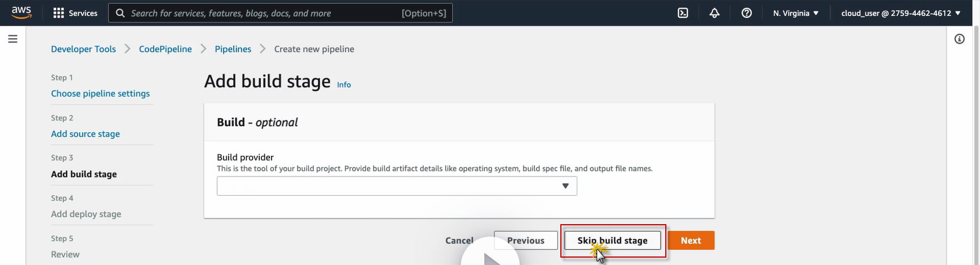Open the Info link beside heading

(344, 85)
